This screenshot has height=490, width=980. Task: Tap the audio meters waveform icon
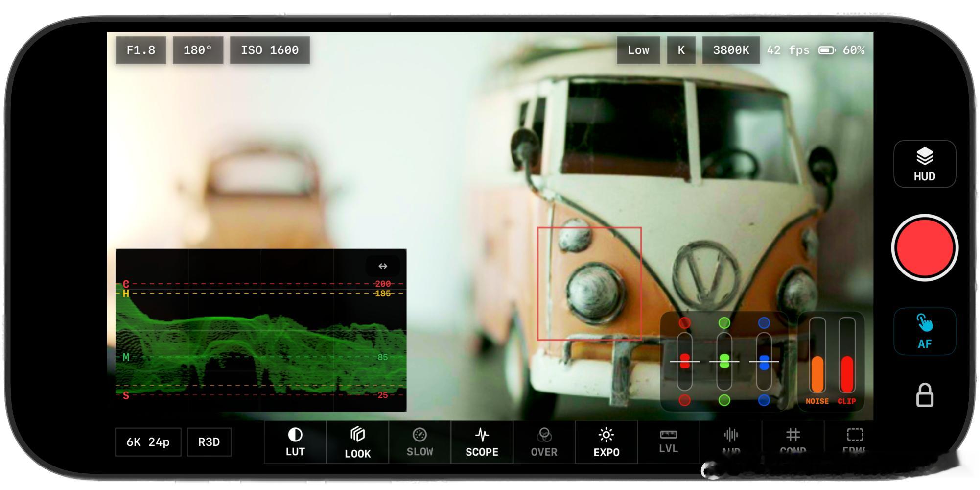731,435
